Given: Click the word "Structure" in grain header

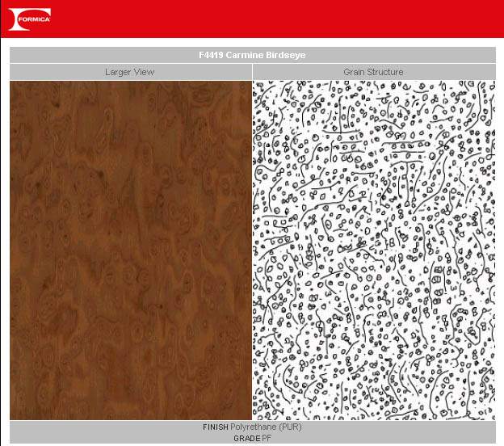Looking at the screenshot, I should pos(384,72).
